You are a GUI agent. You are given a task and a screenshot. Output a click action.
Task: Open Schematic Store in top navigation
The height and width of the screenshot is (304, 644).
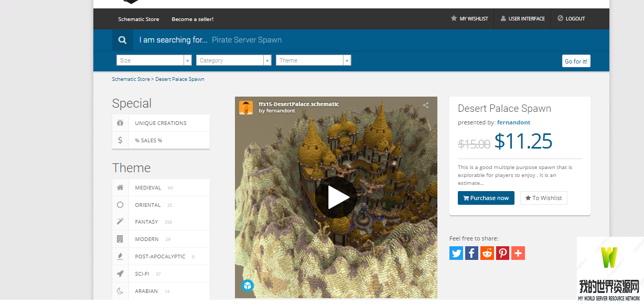(x=138, y=19)
